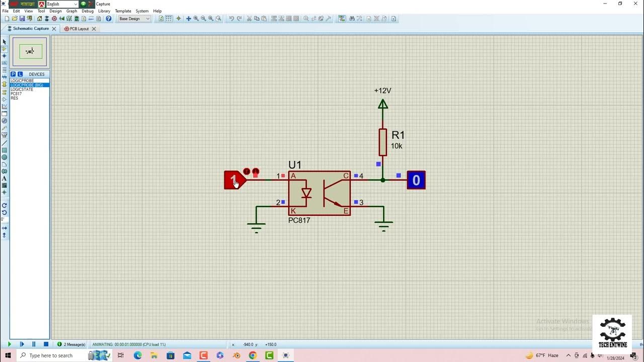644x362 pixels.
Task: Click the X-Mirror flip icon
Action: 5,228
